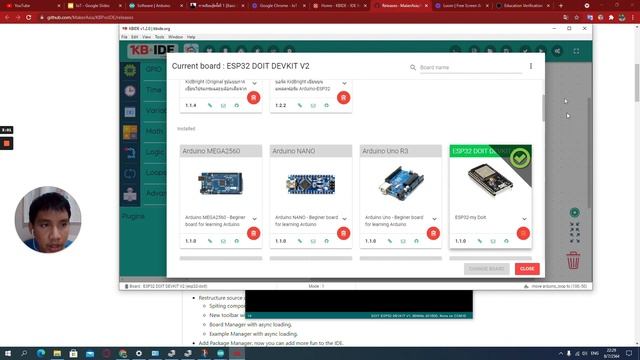Open email icon on Arduino MEGA2560 card

(x=223, y=241)
